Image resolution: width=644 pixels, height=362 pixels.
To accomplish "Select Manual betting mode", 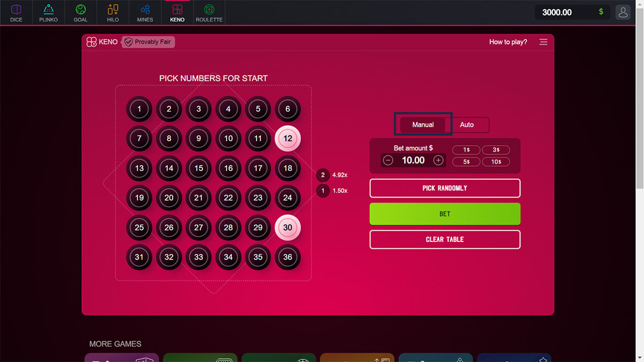I will pos(423,124).
